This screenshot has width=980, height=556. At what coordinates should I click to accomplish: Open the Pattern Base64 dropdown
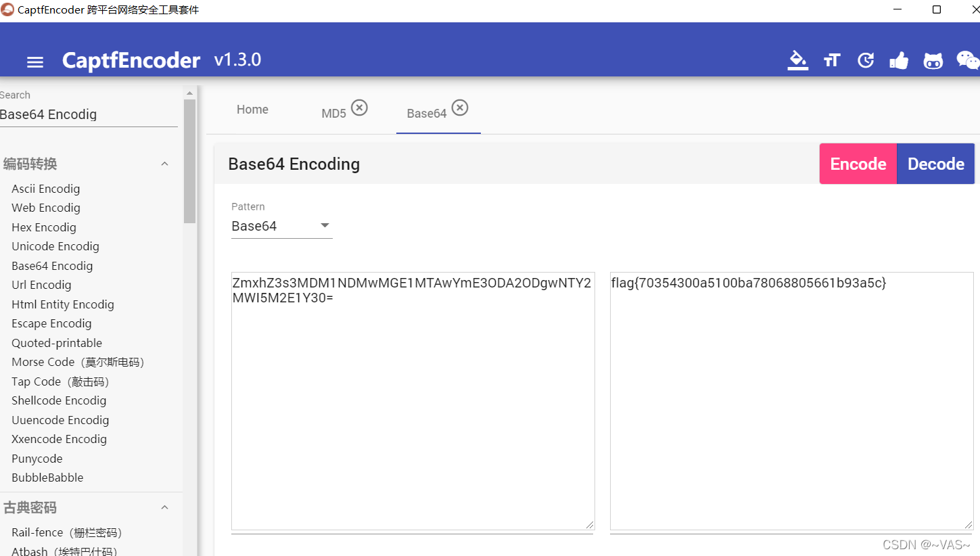pos(281,226)
